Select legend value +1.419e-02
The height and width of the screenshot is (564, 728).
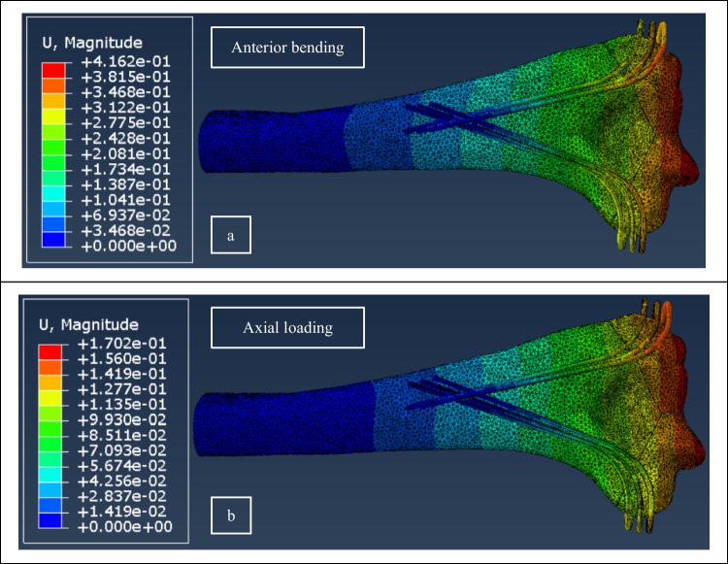pyautogui.click(x=122, y=512)
